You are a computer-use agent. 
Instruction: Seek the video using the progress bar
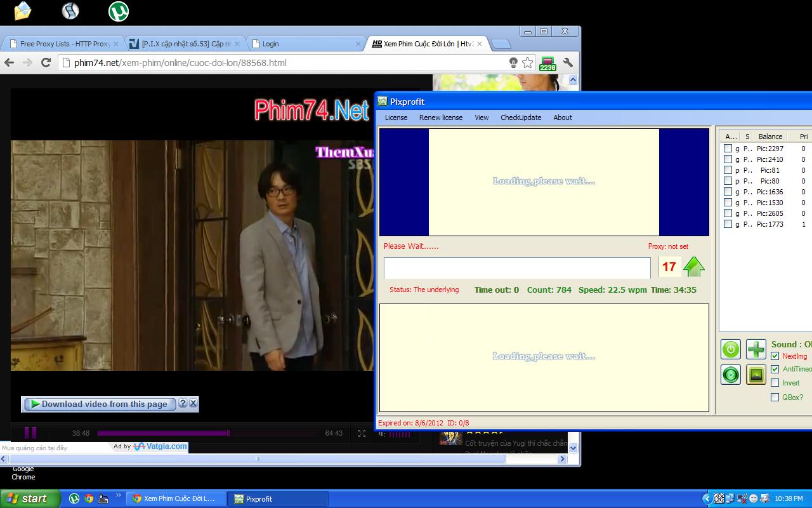click(207, 433)
